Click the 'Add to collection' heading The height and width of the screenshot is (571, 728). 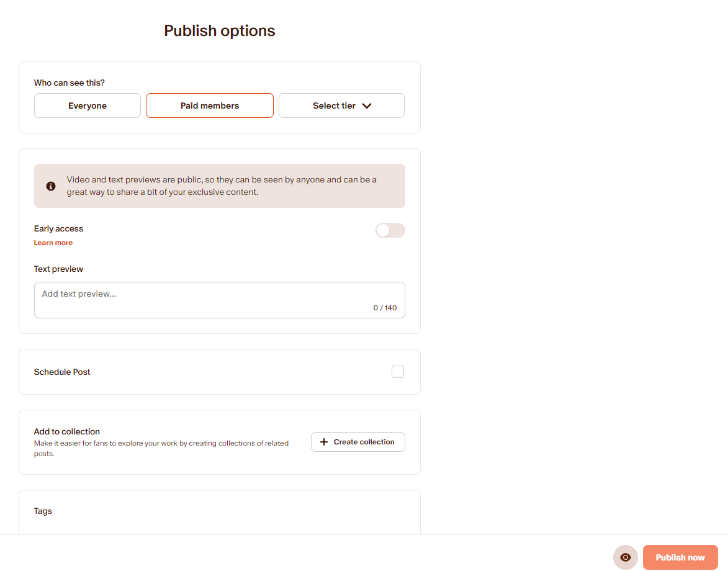coord(67,432)
